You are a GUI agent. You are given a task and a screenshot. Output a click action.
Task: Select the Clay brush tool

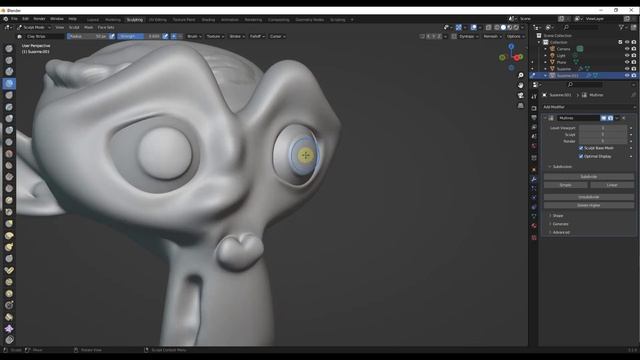[x=9, y=72]
